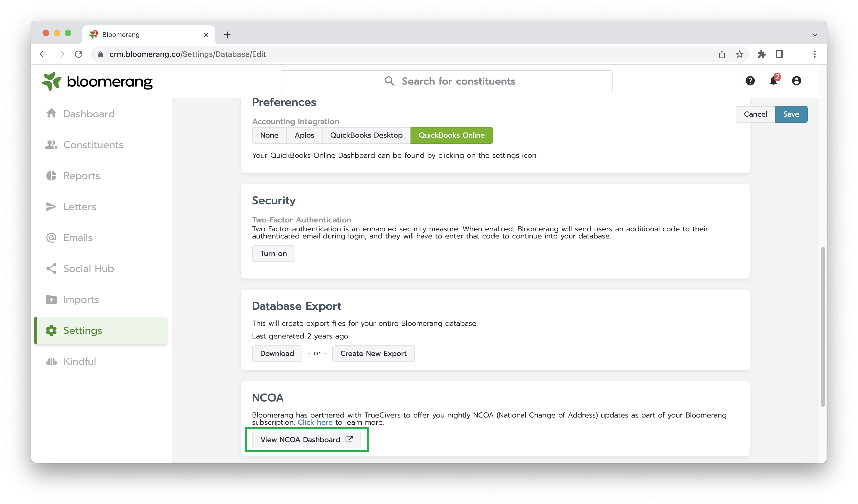Screen dimensions: 858x504
Task: Click the Emails at-sign icon
Action: (x=51, y=238)
